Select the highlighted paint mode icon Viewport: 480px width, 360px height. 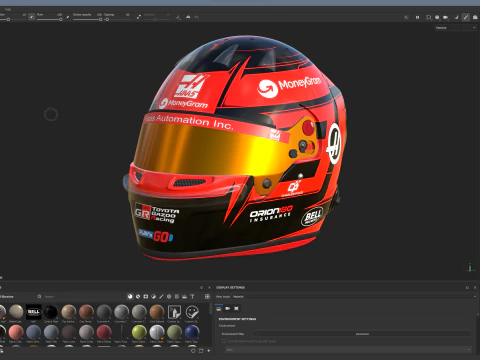click(466, 17)
